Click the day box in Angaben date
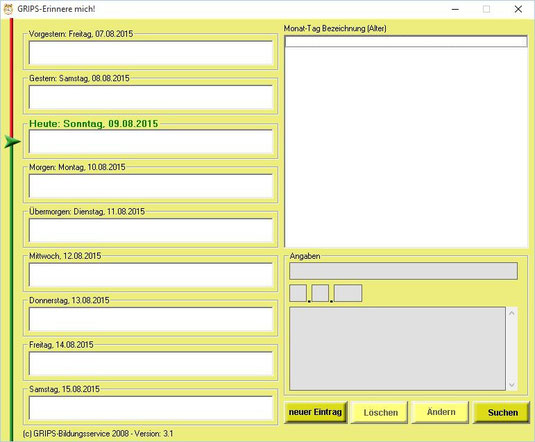Image resolution: width=535 pixels, height=442 pixels. pos(298,293)
